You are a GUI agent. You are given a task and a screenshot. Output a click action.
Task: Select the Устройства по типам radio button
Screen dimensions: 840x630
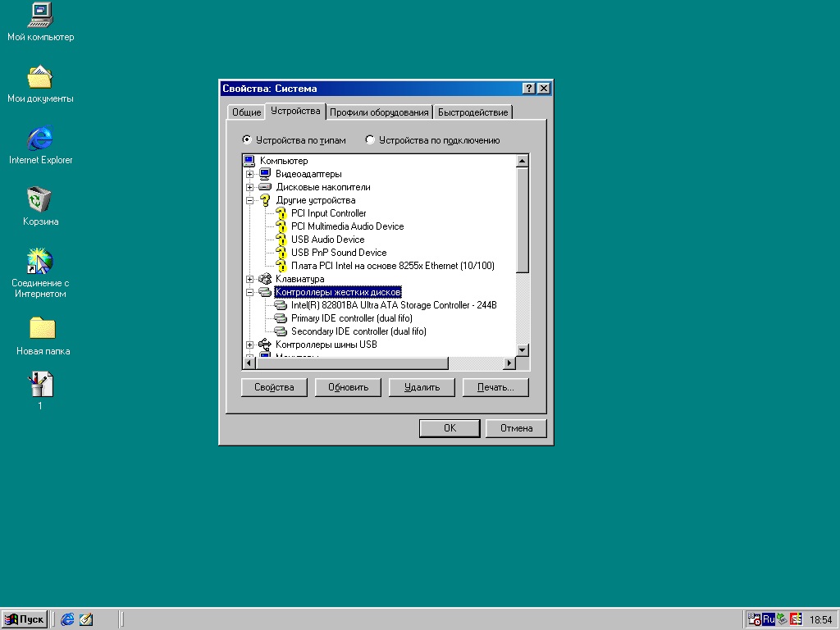(x=246, y=139)
